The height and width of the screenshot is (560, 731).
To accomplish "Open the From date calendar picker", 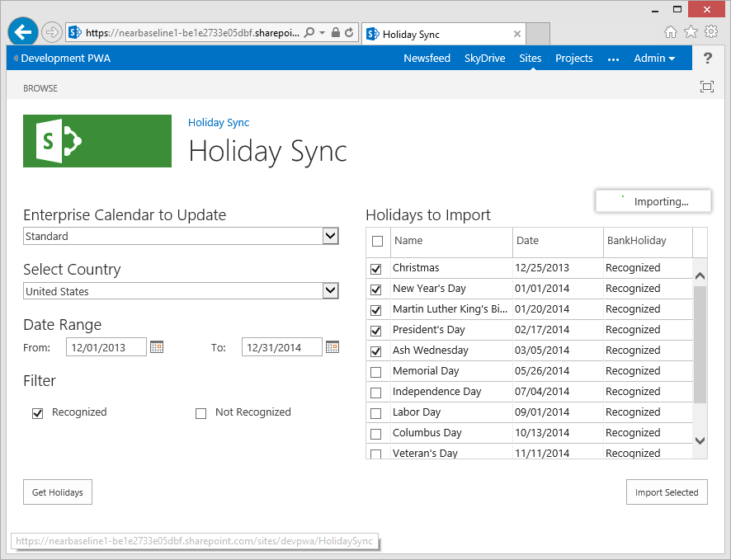I will point(157,347).
